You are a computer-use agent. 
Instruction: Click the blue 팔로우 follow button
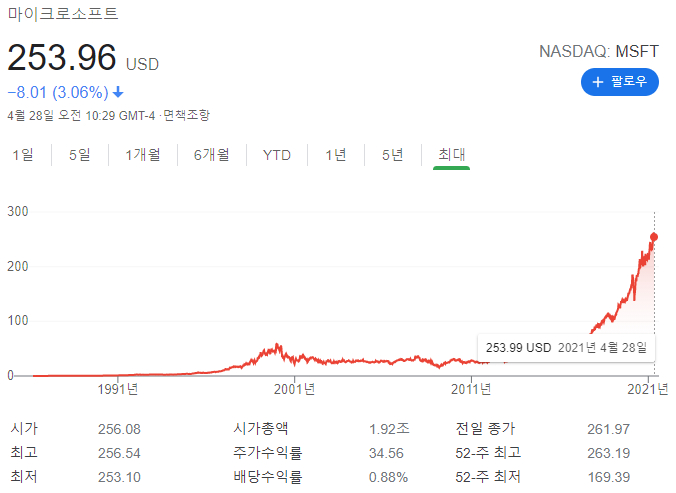620,81
